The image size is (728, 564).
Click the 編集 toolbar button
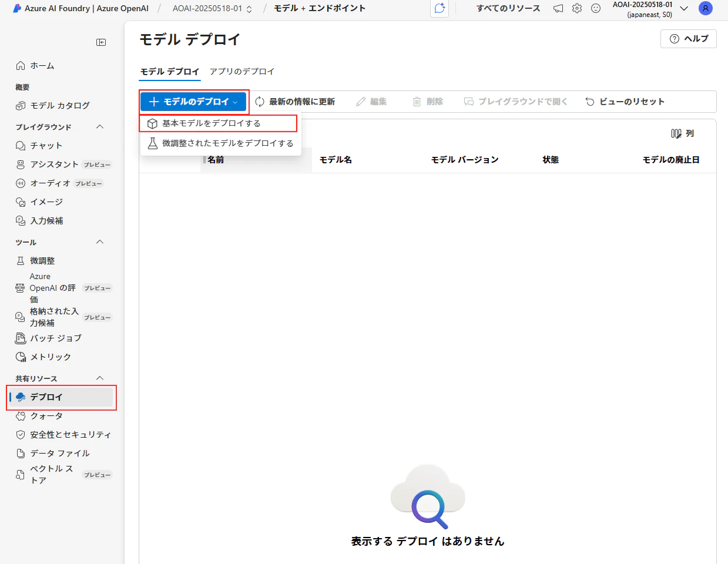point(371,102)
